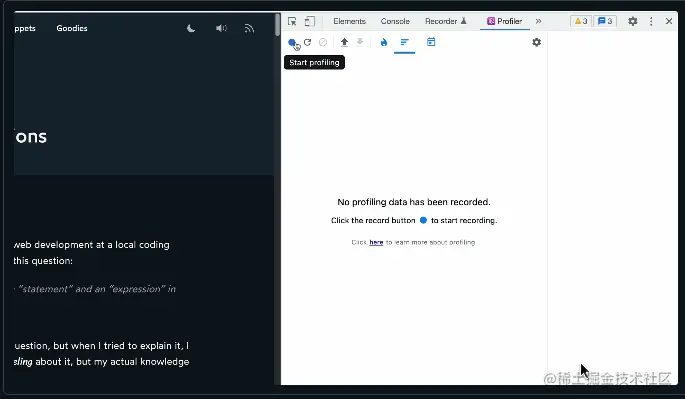The width and height of the screenshot is (685, 399).
Task: Toggle the device toolbar
Action: coord(310,21)
